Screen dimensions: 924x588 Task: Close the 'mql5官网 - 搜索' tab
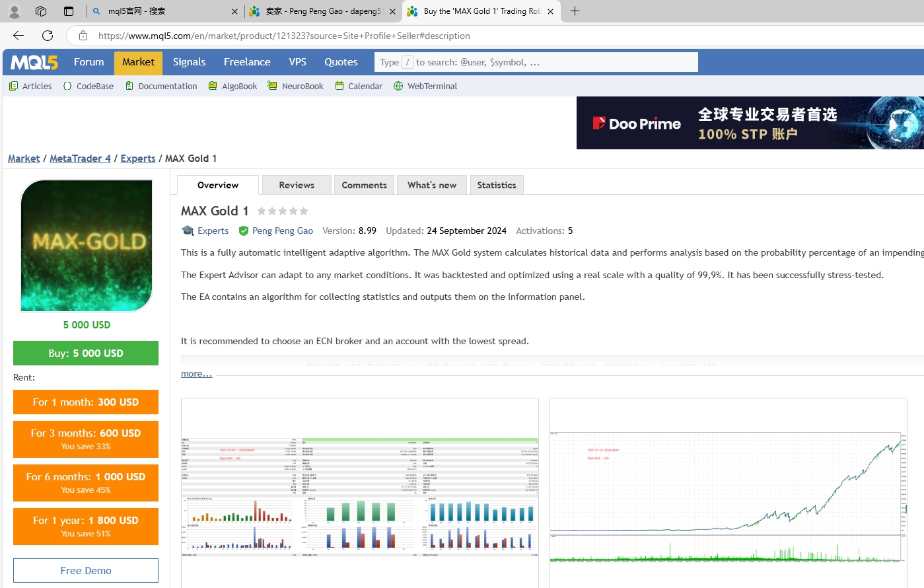(234, 11)
